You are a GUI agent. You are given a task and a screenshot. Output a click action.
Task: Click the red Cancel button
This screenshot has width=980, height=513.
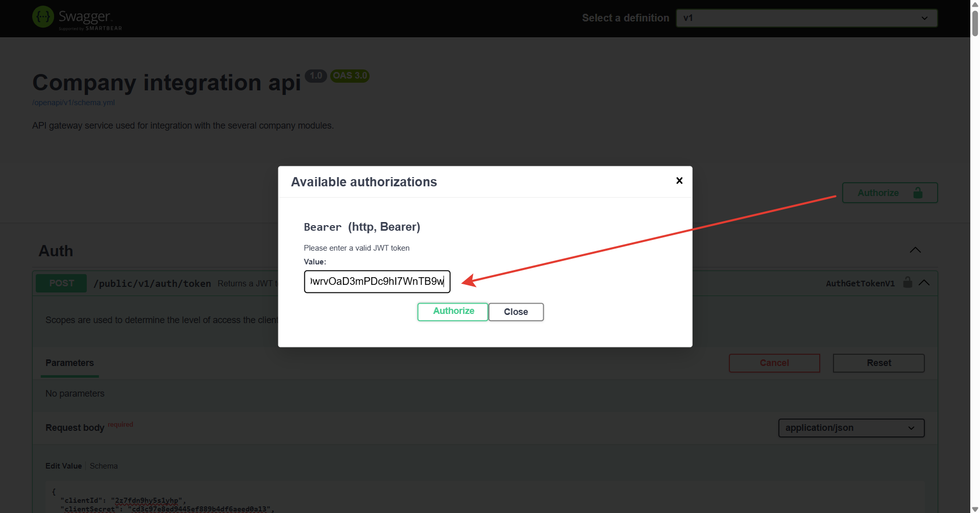tap(774, 363)
